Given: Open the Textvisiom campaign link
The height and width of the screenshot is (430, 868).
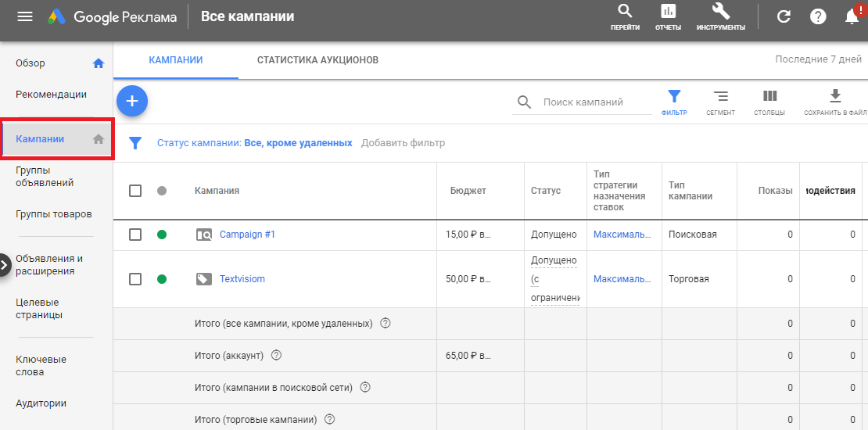Looking at the screenshot, I should click(242, 279).
